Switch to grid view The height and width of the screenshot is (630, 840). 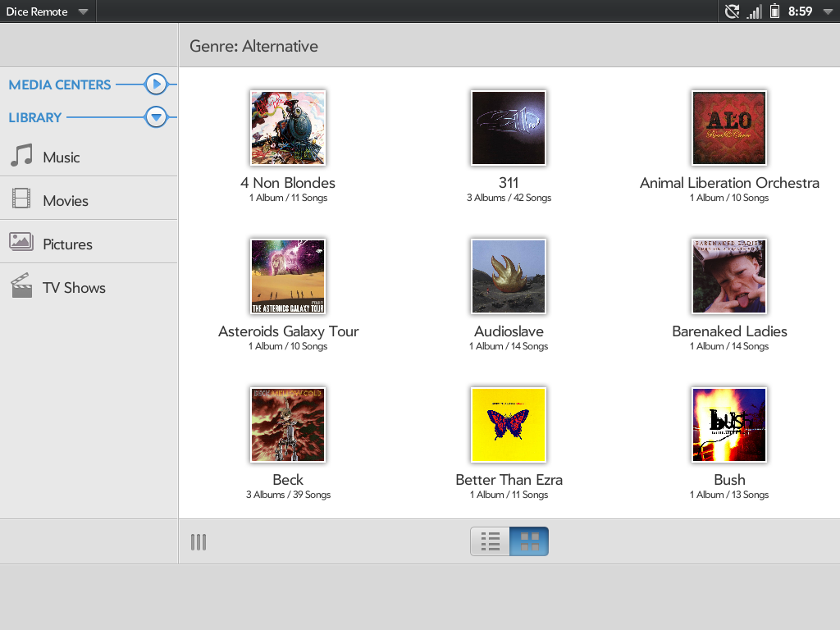(529, 541)
